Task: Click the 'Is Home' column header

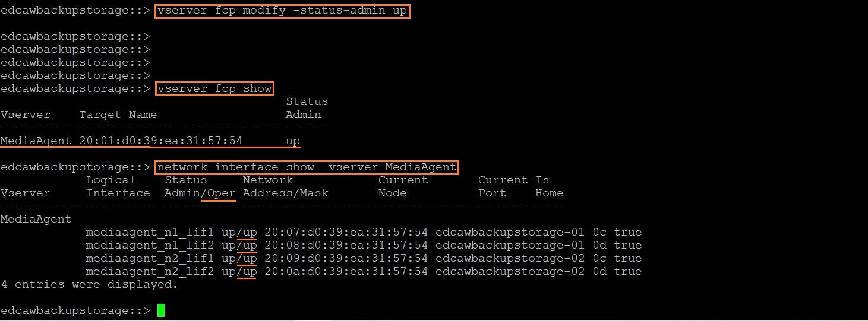Action: (x=550, y=187)
